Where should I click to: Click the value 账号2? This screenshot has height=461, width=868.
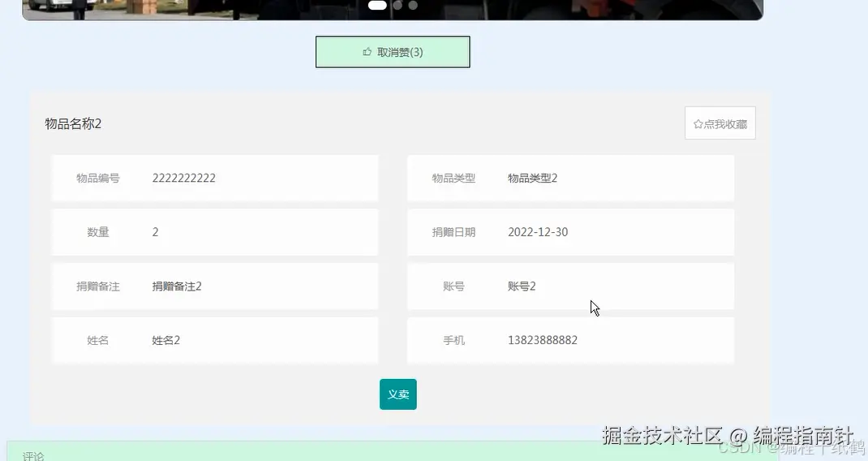click(x=522, y=287)
